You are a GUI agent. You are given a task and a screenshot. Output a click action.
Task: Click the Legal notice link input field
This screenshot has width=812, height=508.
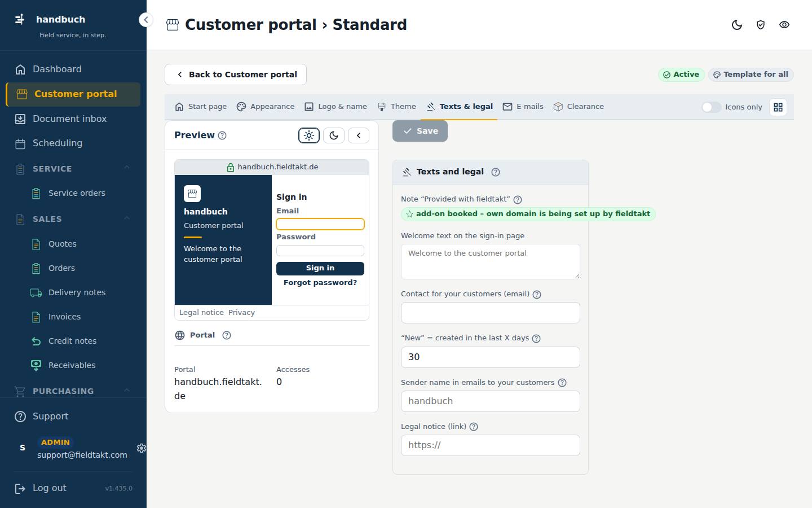(x=491, y=445)
